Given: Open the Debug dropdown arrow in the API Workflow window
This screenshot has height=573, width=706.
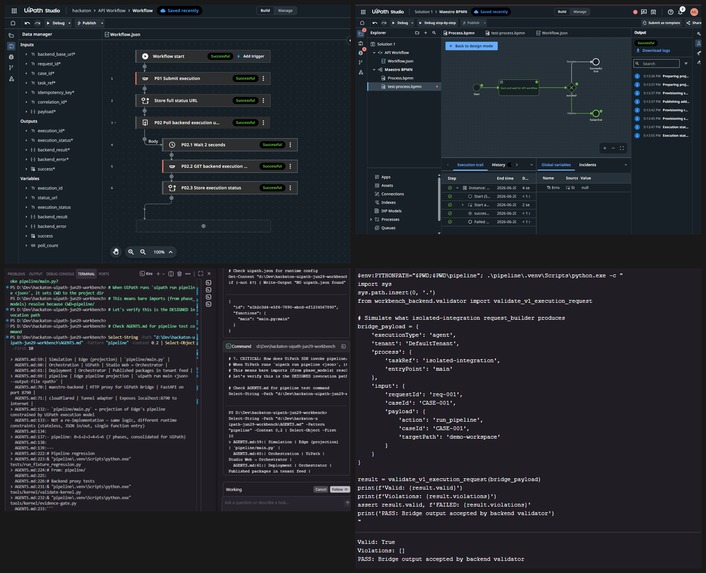Looking at the screenshot, I should pyautogui.click(x=69, y=23).
